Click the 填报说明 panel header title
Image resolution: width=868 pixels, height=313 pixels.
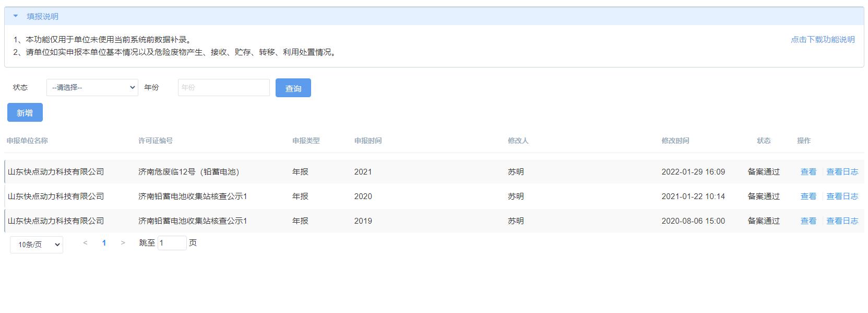(x=42, y=17)
